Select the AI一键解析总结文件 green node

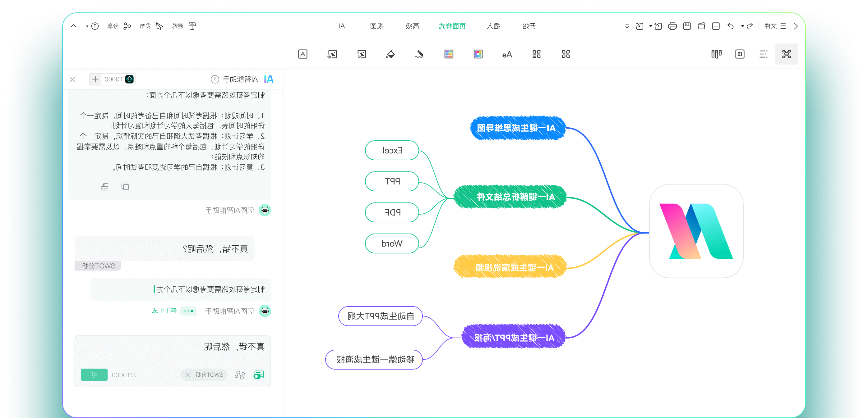[510, 197]
